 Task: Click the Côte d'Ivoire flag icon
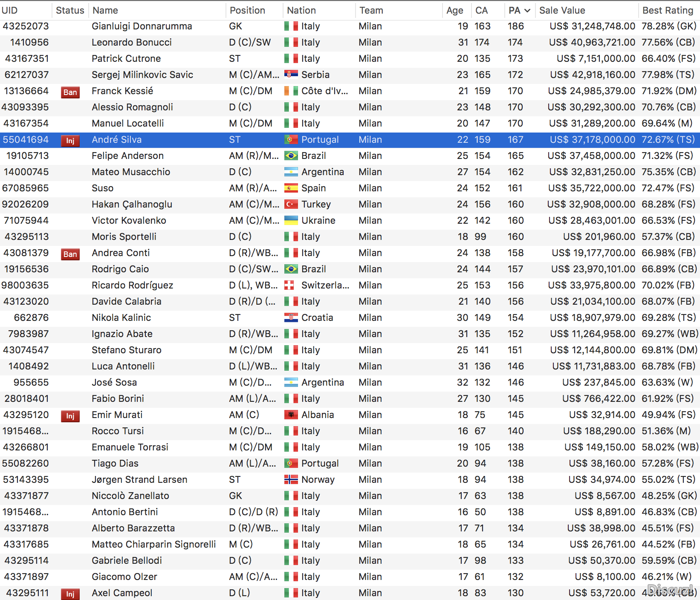(x=291, y=91)
